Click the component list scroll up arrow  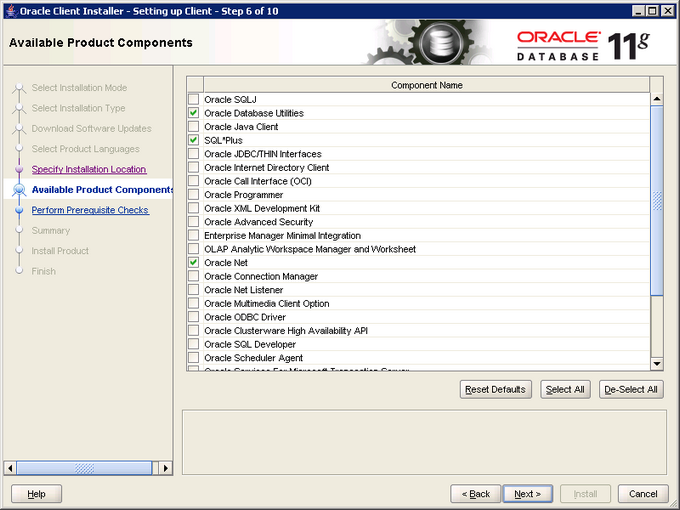657,99
